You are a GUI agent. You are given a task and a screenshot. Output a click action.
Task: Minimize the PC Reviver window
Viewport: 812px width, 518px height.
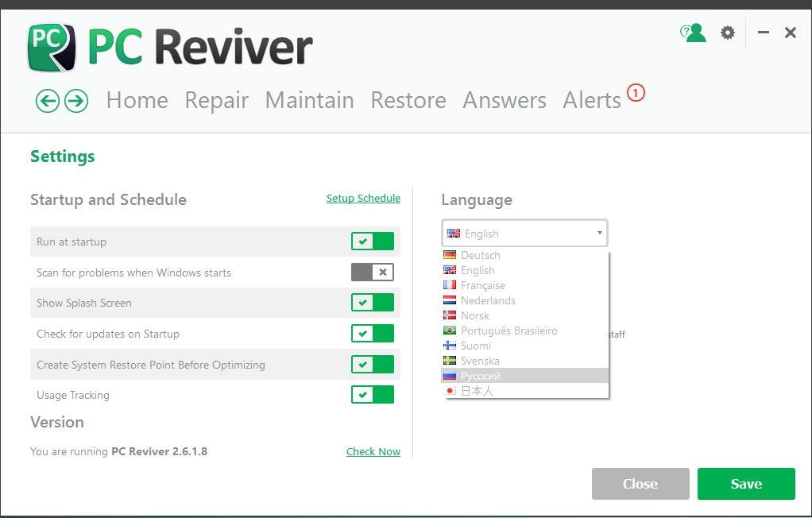[x=763, y=33]
